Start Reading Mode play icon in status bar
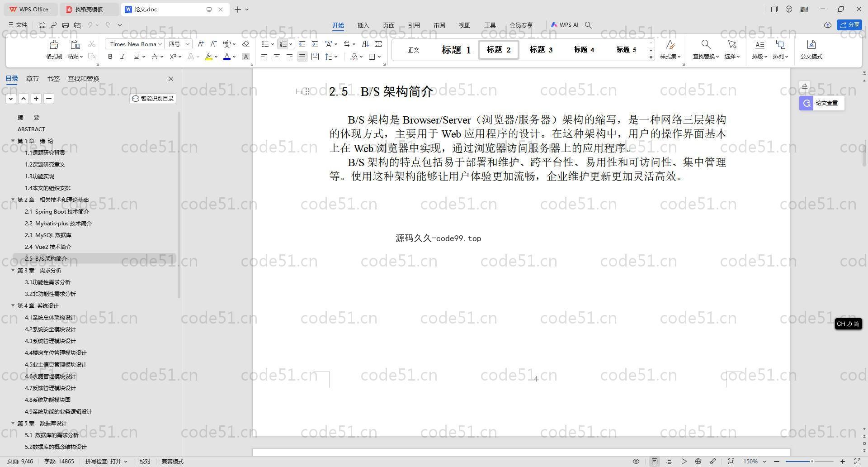This screenshot has width=868, height=467. pyautogui.click(x=684, y=461)
